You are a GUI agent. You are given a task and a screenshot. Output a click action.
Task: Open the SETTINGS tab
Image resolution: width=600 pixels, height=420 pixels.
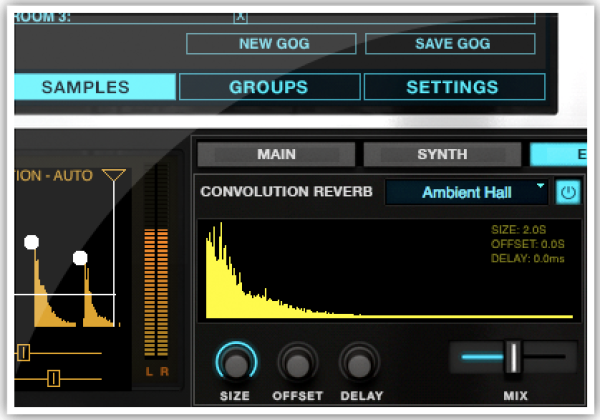451,87
